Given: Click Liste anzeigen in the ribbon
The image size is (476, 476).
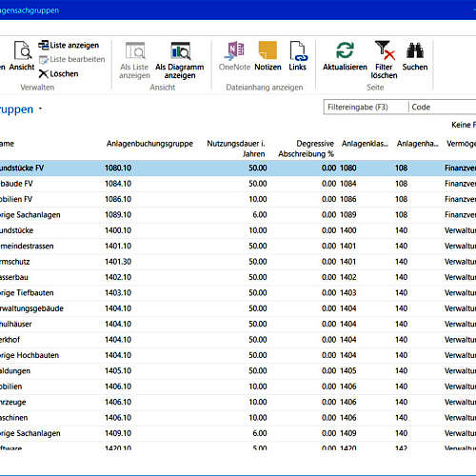Looking at the screenshot, I should coord(69,45).
